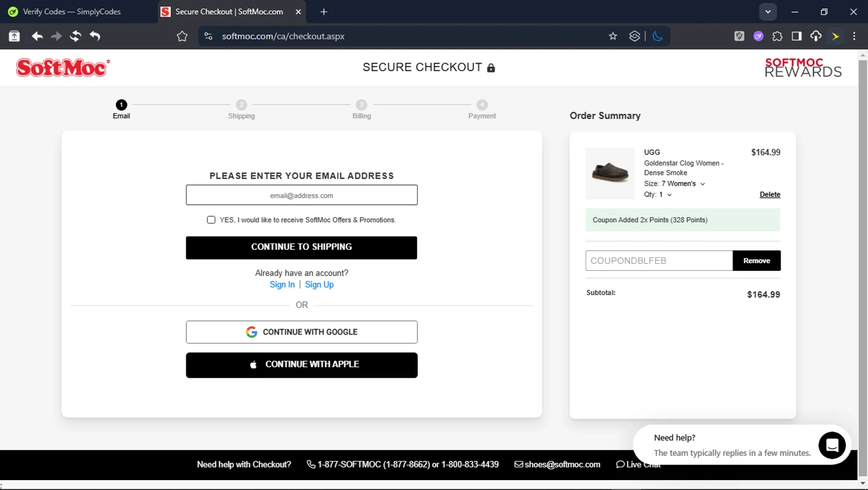Click the undo arrow icon in toolbar
This screenshot has height=490, width=868.
click(x=95, y=36)
